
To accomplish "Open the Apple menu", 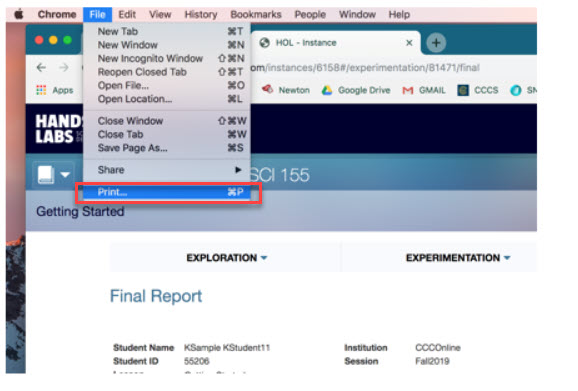I will 19,14.
